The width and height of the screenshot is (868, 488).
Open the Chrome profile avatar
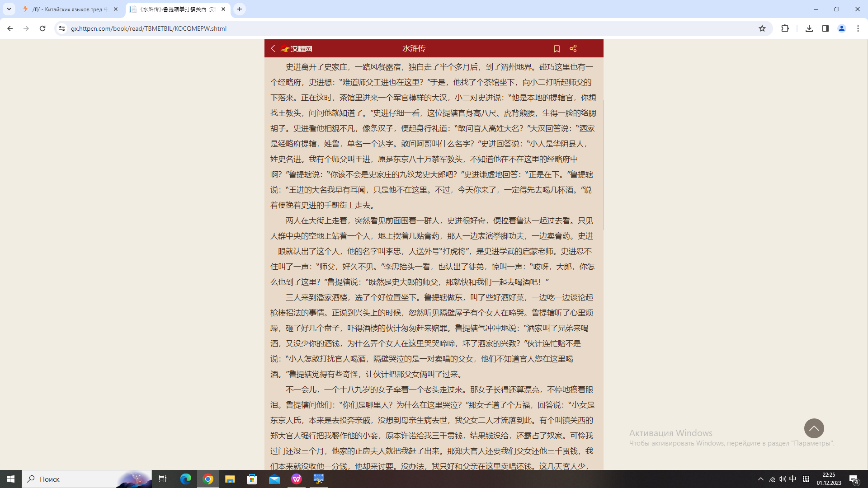[842, 28]
